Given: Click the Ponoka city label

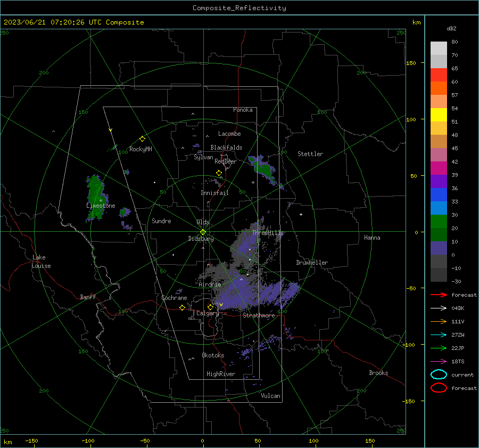Looking at the screenshot, I should pos(243,110).
